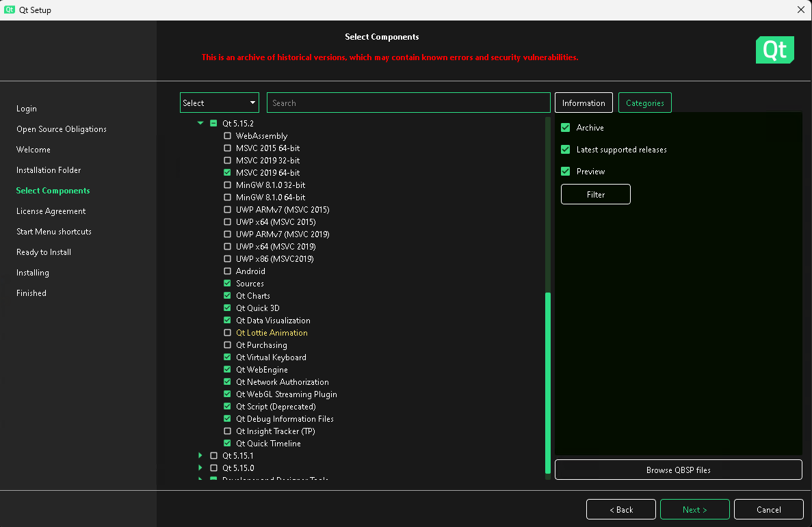Open Start Menu shortcuts step
The width and height of the screenshot is (812, 527).
tap(54, 232)
